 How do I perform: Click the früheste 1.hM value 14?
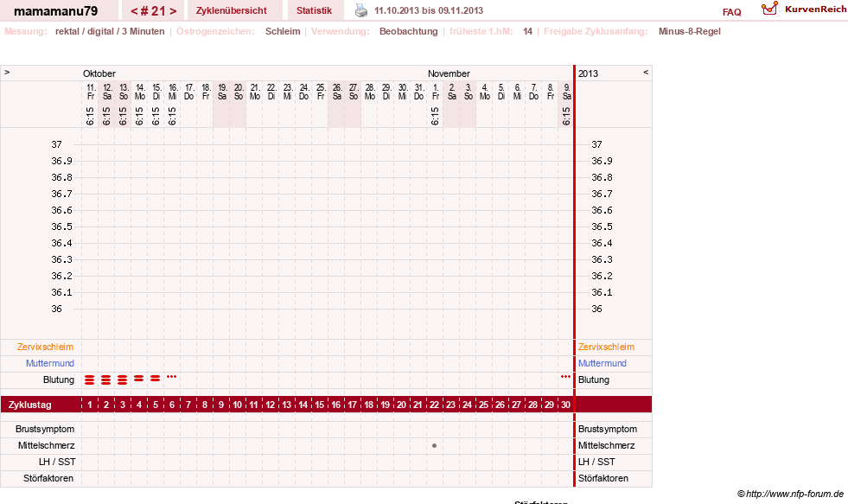[x=528, y=31]
